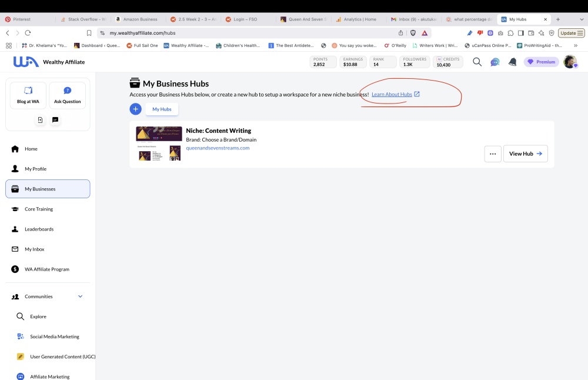Reload the page with refresh icon
The image size is (588, 380).
[x=28, y=33]
